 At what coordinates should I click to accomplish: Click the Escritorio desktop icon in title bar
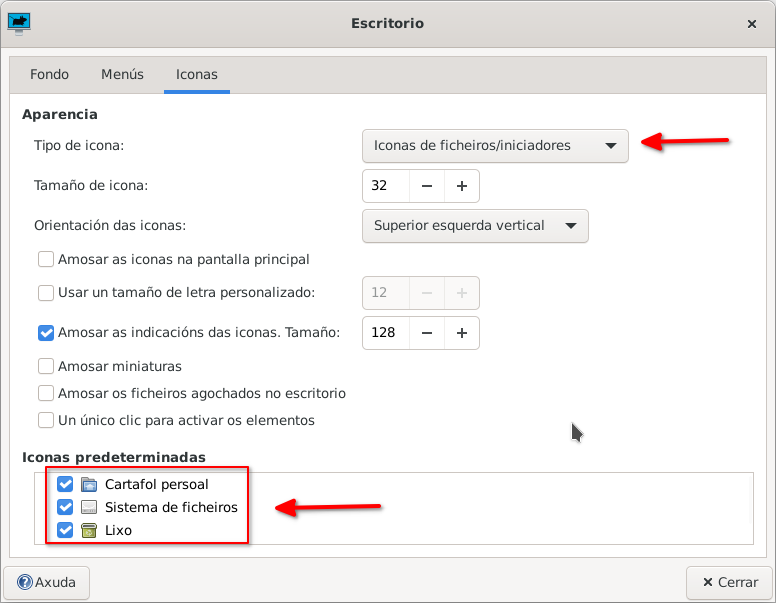[x=19, y=22]
